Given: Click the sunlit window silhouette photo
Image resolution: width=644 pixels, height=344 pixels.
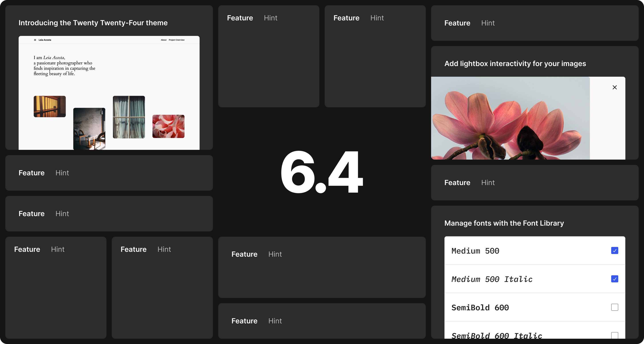Looking at the screenshot, I should tap(49, 106).
